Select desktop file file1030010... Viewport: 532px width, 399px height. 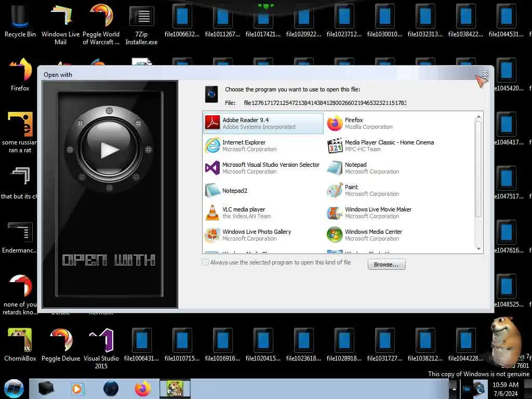pos(384,20)
